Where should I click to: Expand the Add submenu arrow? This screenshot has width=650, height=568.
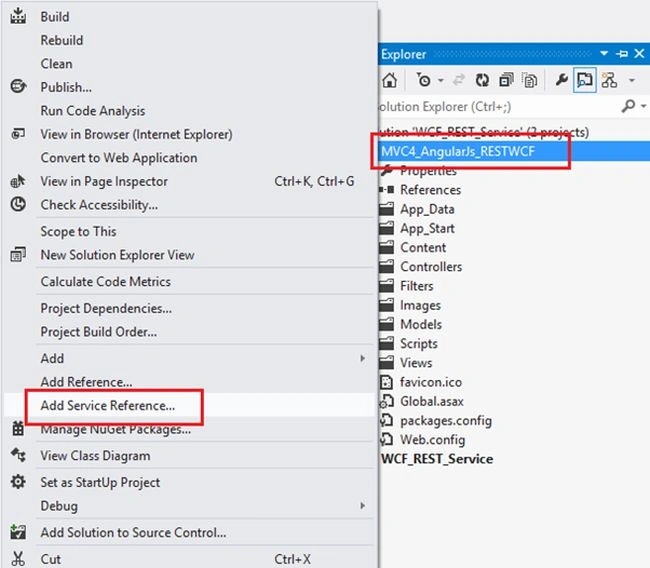[x=363, y=358]
